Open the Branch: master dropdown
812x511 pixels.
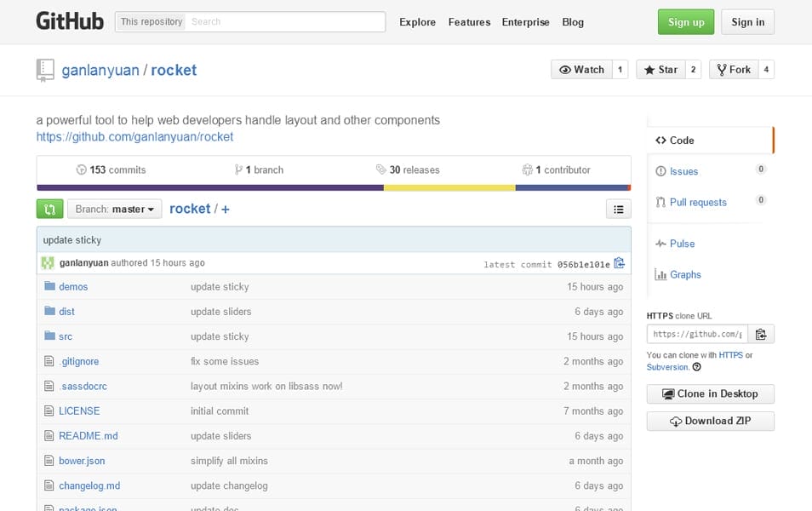pyautogui.click(x=114, y=209)
